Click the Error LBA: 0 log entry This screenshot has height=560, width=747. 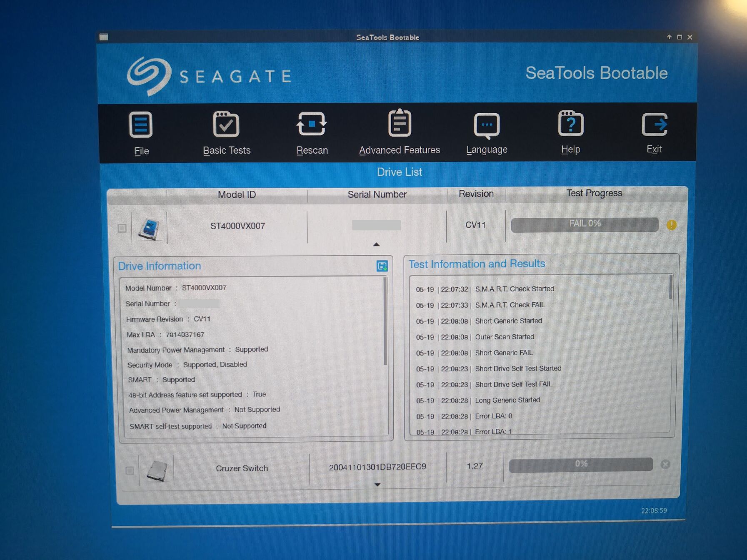(x=464, y=416)
